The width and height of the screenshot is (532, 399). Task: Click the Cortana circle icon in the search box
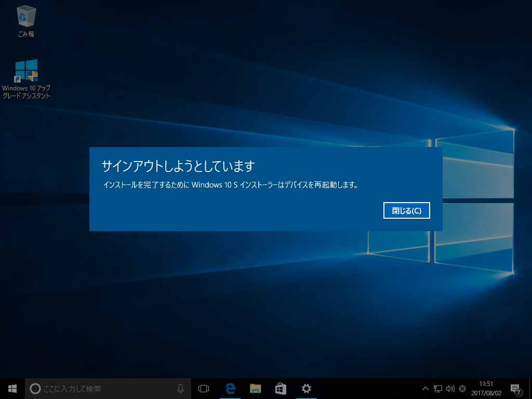[x=35, y=389]
